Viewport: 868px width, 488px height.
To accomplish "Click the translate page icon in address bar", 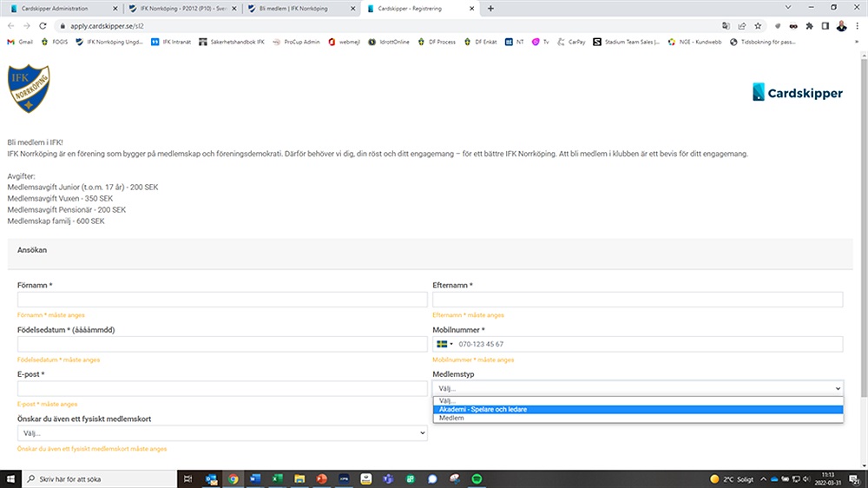I will click(x=726, y=26).
